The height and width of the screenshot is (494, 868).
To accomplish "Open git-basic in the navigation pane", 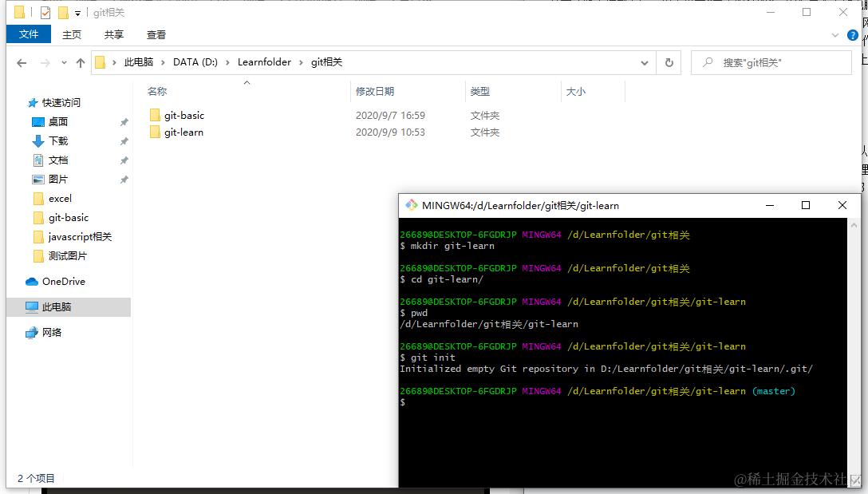I will [69, 218].
